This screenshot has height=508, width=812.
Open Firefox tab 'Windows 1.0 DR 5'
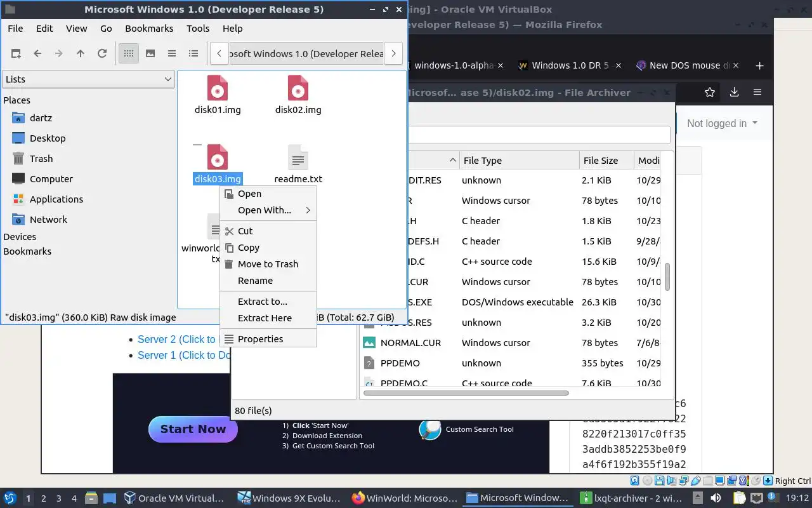(570, 65)
